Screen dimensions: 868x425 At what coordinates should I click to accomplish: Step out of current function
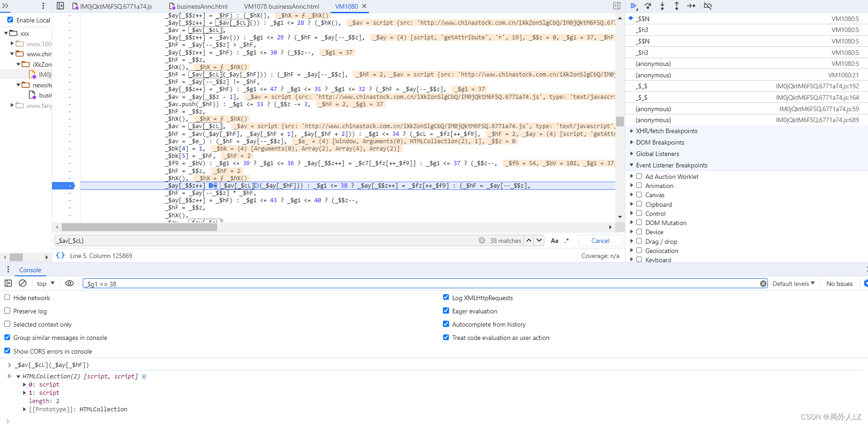pyautogui.click(x=676, y=6)
